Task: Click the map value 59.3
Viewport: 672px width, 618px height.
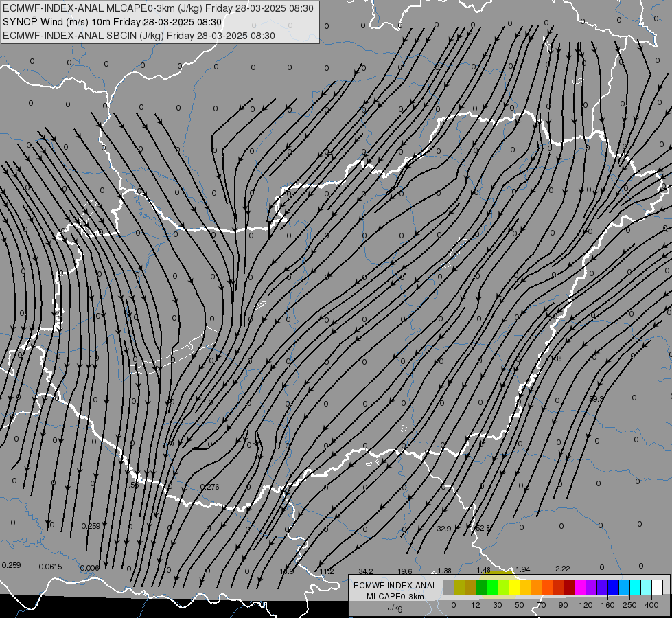Action: pyautogui.click(x=596, y=399)
